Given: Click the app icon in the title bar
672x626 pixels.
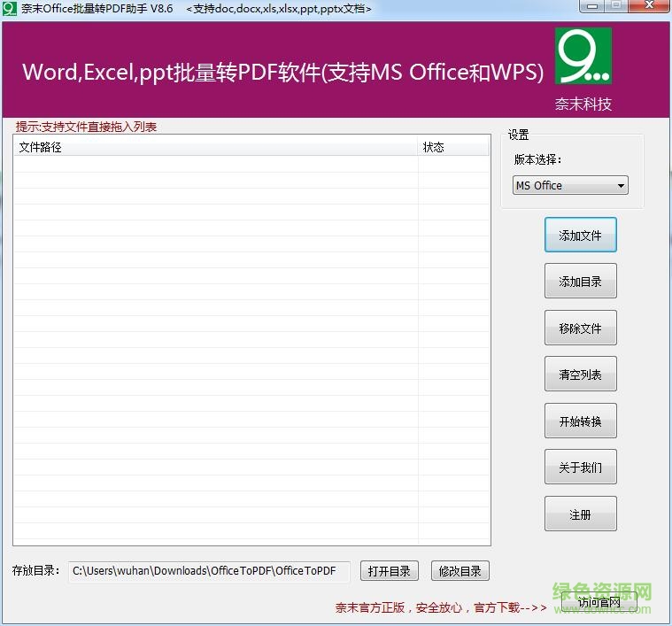Looking at the screenshot, I should click(x=10, y=9).
